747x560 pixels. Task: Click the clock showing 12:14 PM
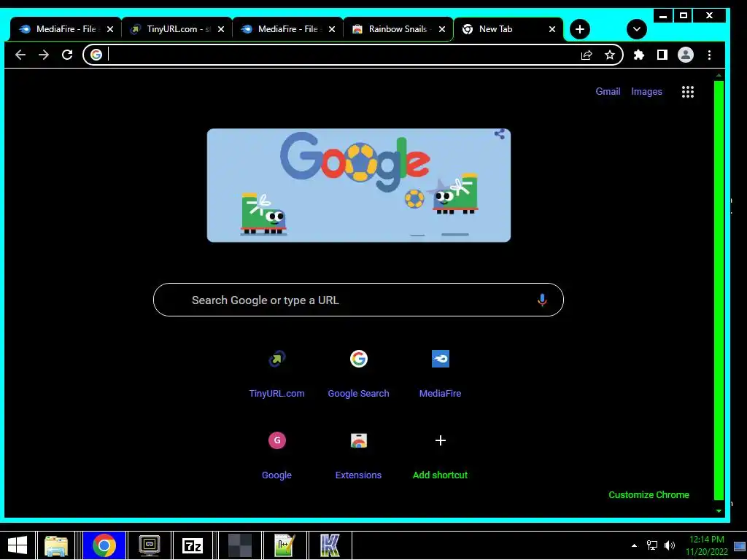coord(706,540)
